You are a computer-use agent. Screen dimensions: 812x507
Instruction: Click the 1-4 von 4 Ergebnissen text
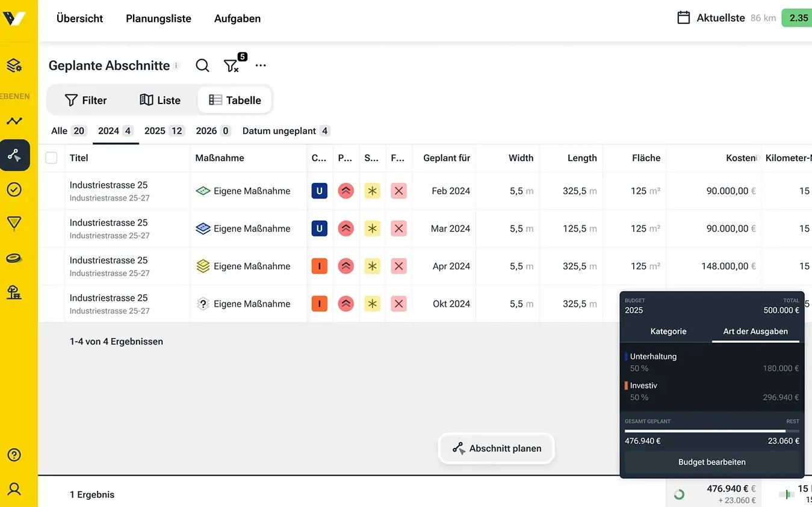116,341
